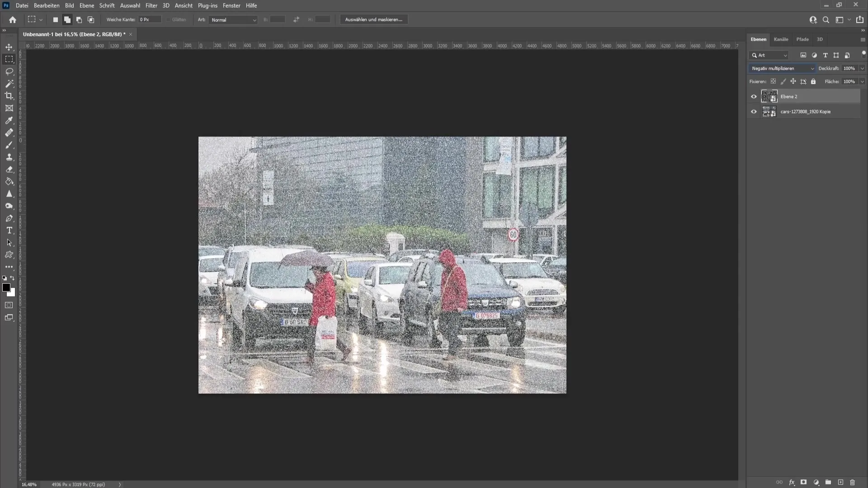Open the Filter menu

pos(151,5)
